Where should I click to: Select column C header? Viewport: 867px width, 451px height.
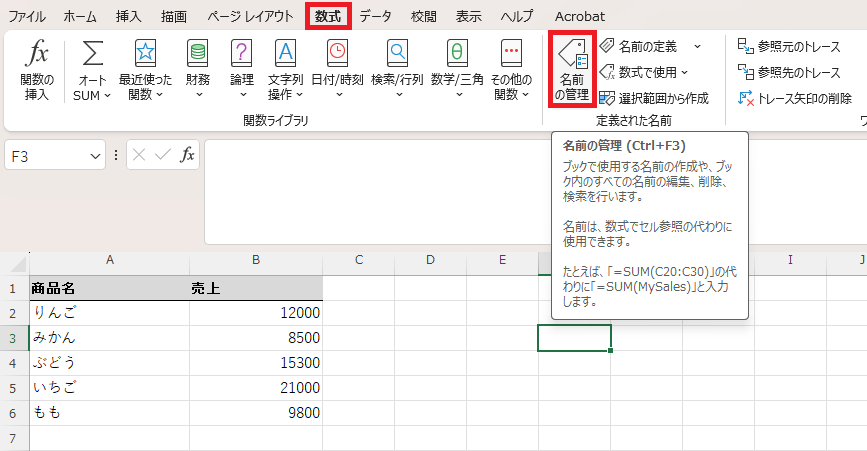pos(359,260)
